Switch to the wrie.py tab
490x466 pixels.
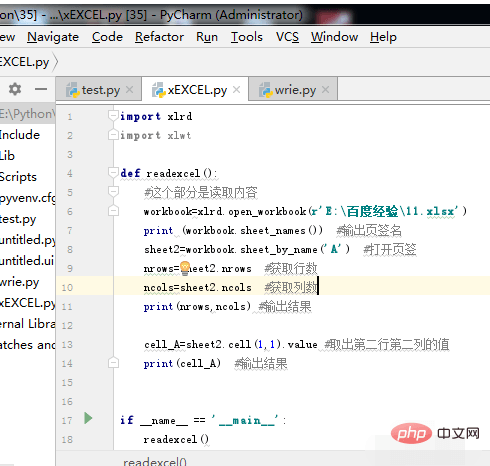[x=295, y=90]
